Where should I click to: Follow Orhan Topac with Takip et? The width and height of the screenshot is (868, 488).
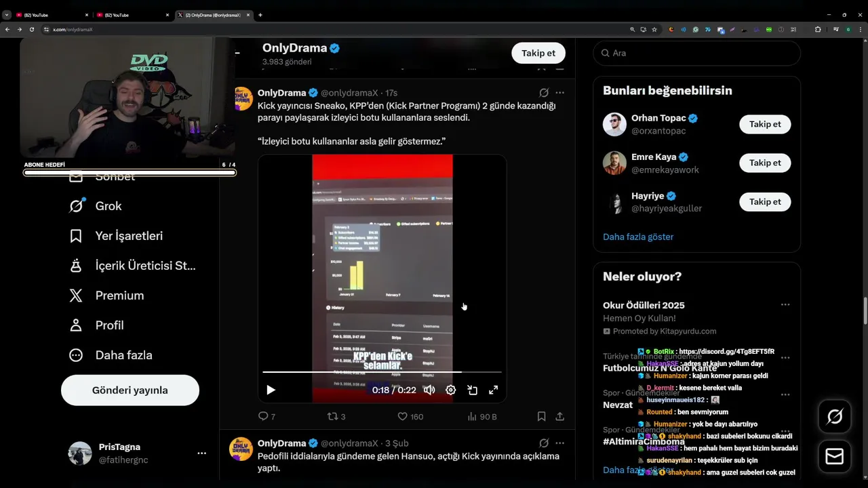765,124
